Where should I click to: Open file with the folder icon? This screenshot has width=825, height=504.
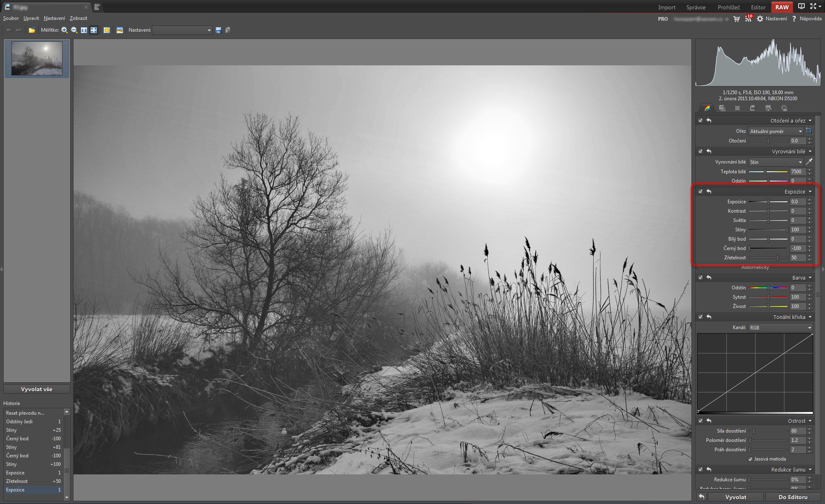pos(32,30)
